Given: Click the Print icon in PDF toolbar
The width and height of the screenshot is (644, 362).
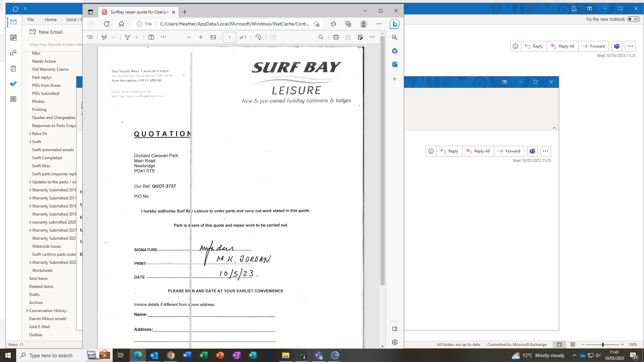Looking at the screenshot, I should pos(336,37).
